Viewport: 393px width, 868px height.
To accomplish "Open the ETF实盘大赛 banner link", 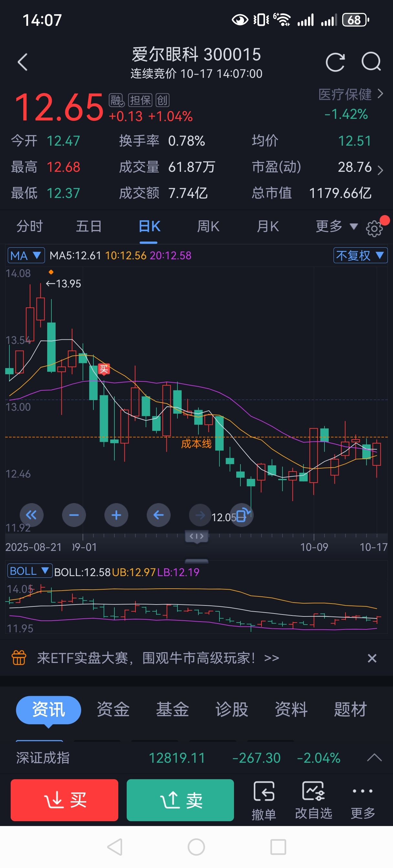I will click(x=158, y=658).
